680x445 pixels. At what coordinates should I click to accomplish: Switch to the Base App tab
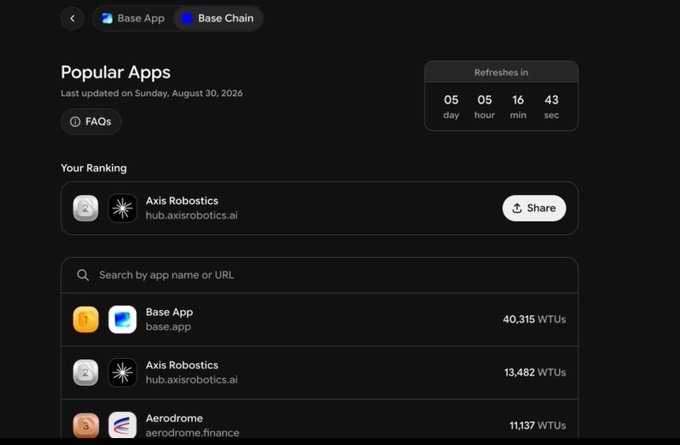click(x=133, y=18)
